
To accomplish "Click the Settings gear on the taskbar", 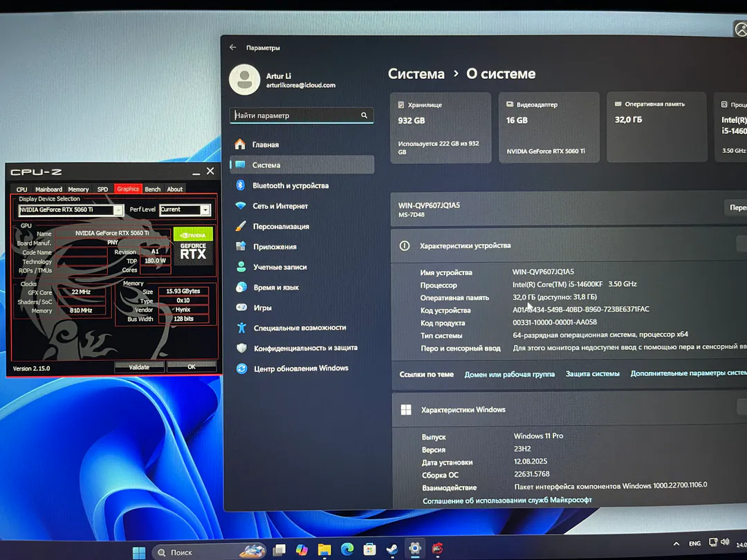I will [415, 548].
